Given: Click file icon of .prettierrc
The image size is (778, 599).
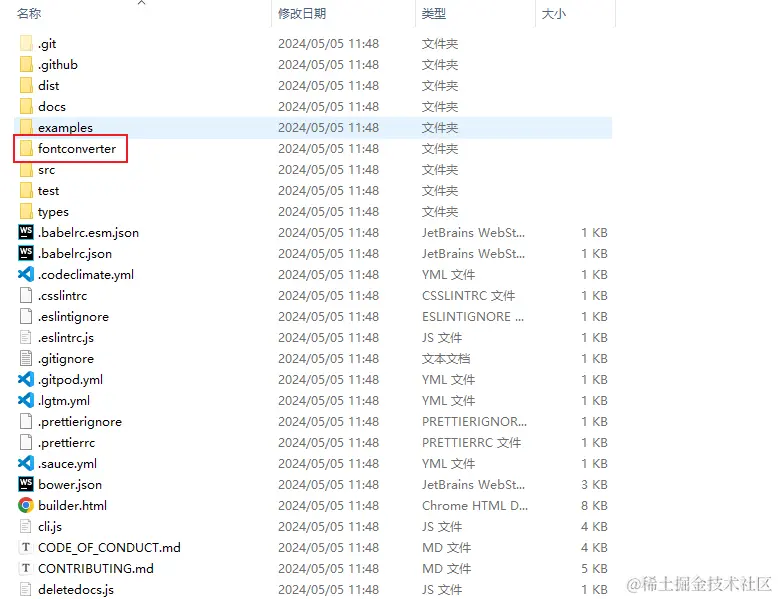Looking at the screenshot, I should (26, 442).
